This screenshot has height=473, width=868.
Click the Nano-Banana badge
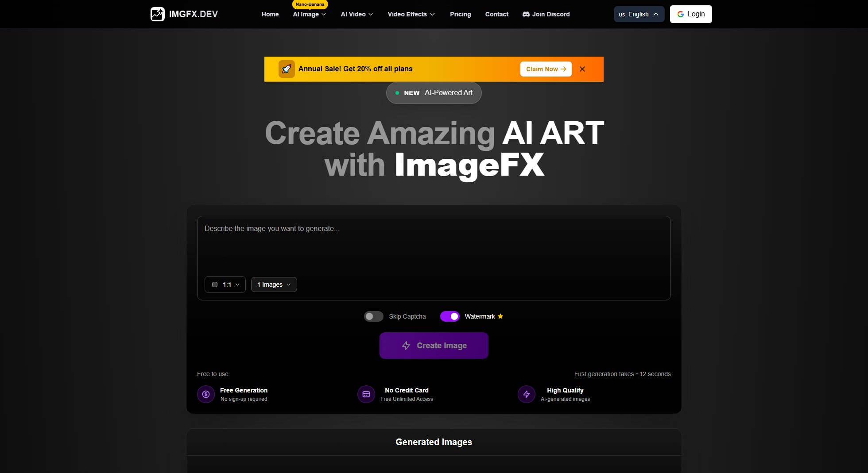310,4
